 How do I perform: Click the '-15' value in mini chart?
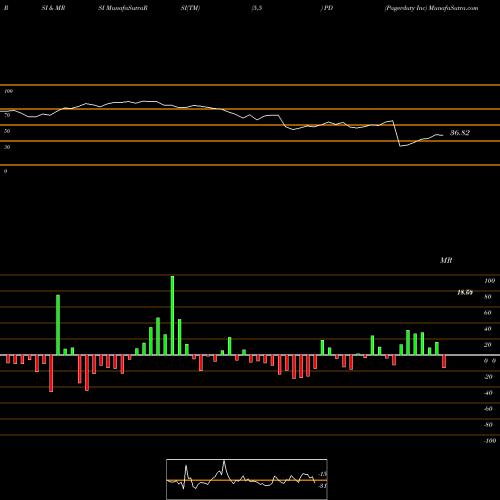323,474
